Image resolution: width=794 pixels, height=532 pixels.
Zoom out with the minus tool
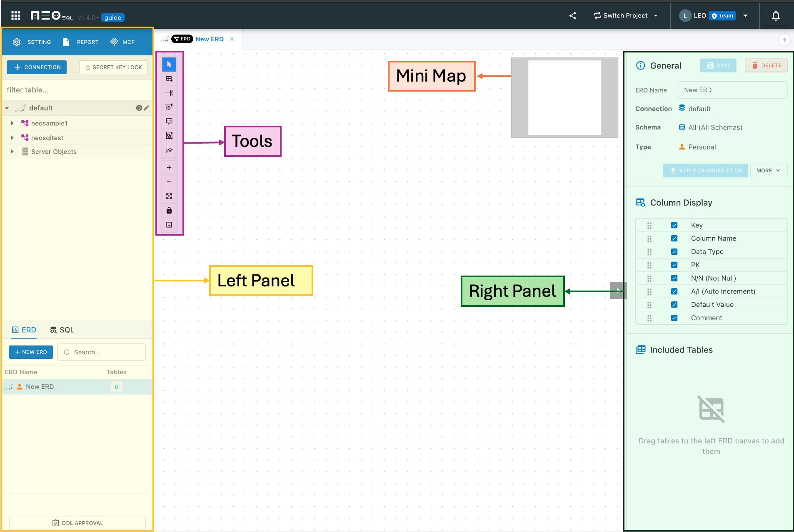[169, 182]
